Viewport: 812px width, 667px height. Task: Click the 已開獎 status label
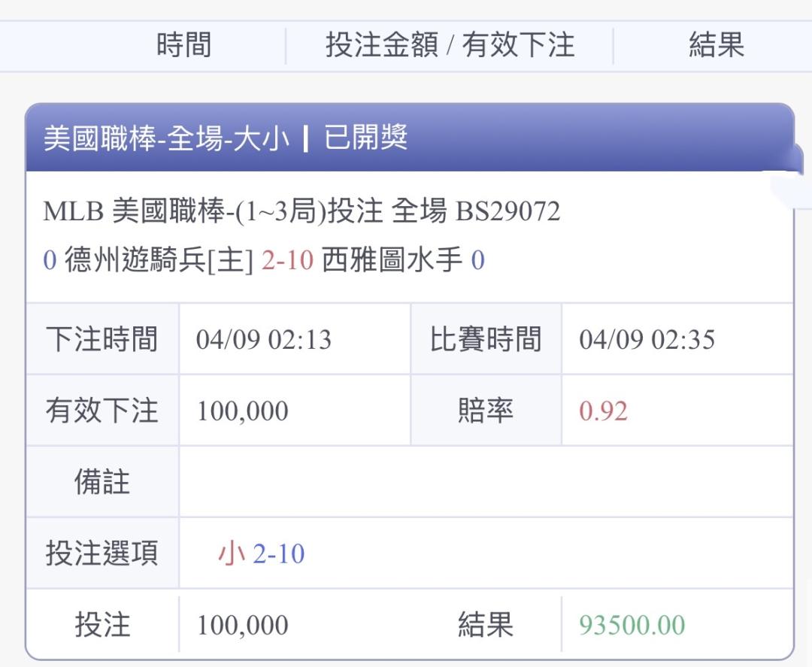(366, 138)
